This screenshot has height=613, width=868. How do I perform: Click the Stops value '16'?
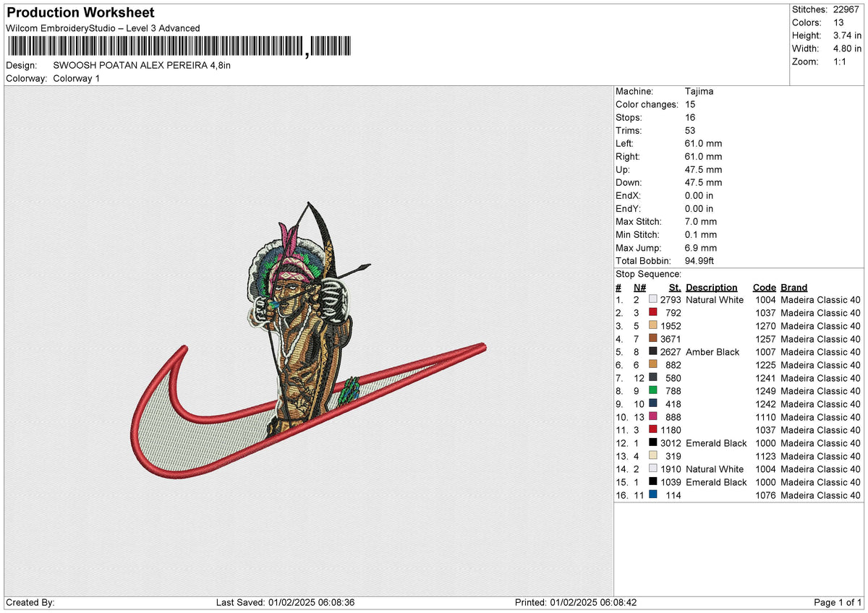691,118
